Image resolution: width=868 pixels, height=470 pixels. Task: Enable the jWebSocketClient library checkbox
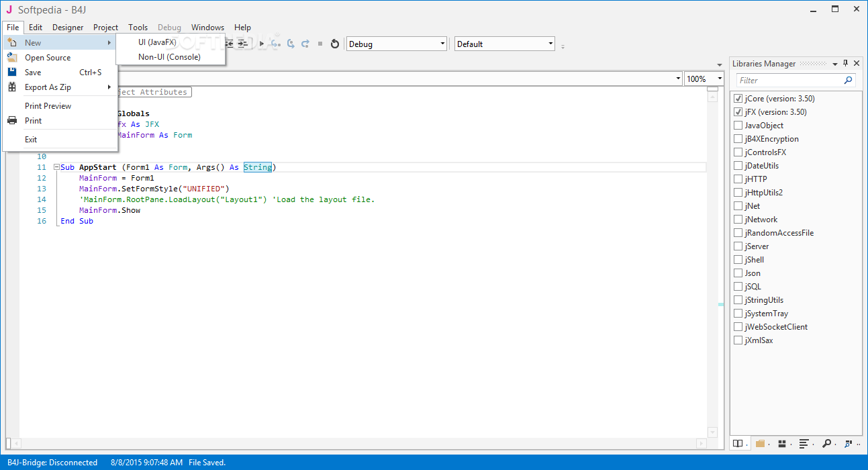coord(738,327)
